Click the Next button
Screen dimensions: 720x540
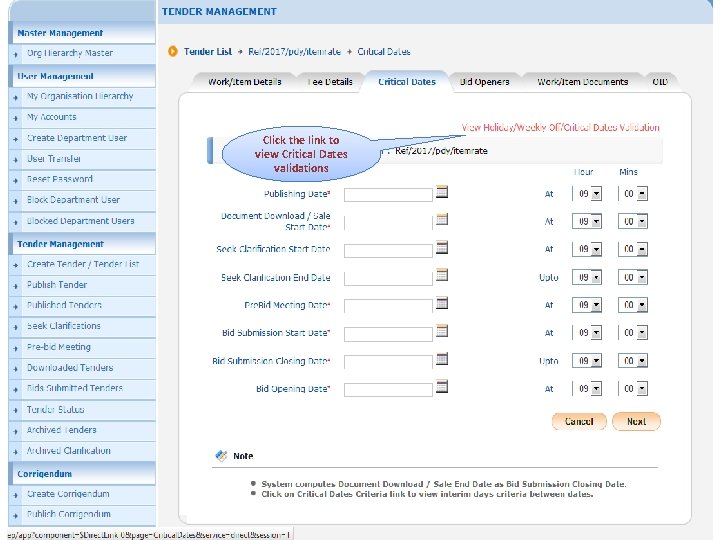tap(636, 422)
